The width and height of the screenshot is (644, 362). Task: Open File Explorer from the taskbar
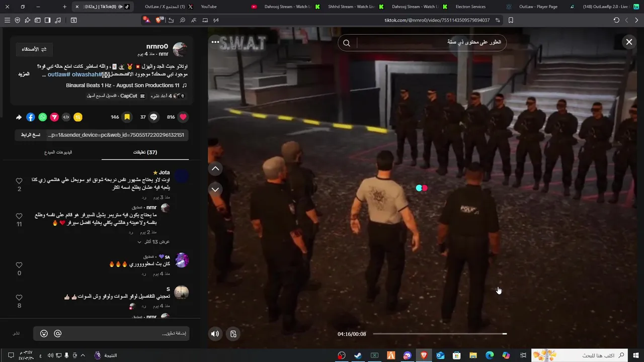473,355
